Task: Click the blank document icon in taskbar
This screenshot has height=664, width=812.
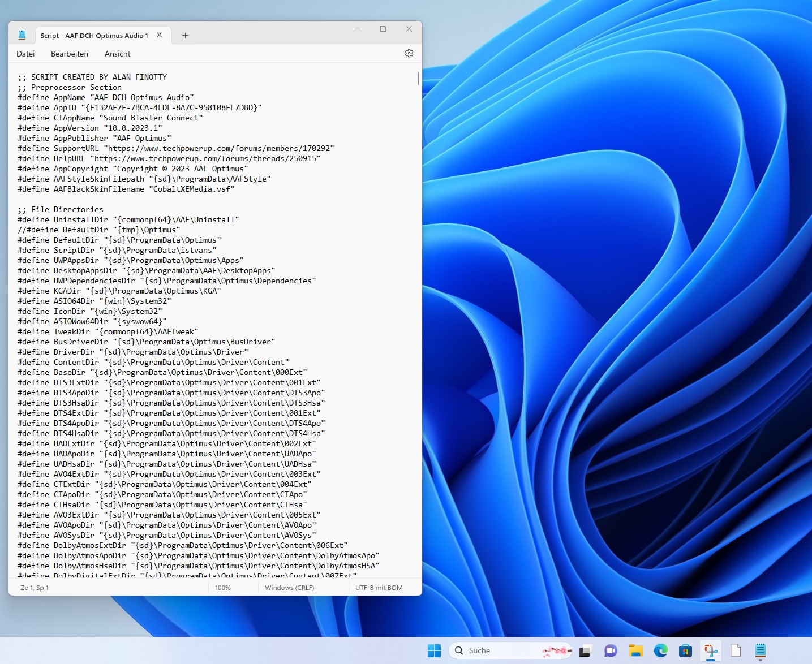Action: 736,650
